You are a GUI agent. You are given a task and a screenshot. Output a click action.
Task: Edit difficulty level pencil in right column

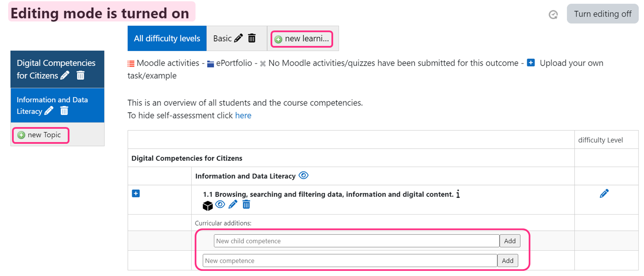point(604,194)
